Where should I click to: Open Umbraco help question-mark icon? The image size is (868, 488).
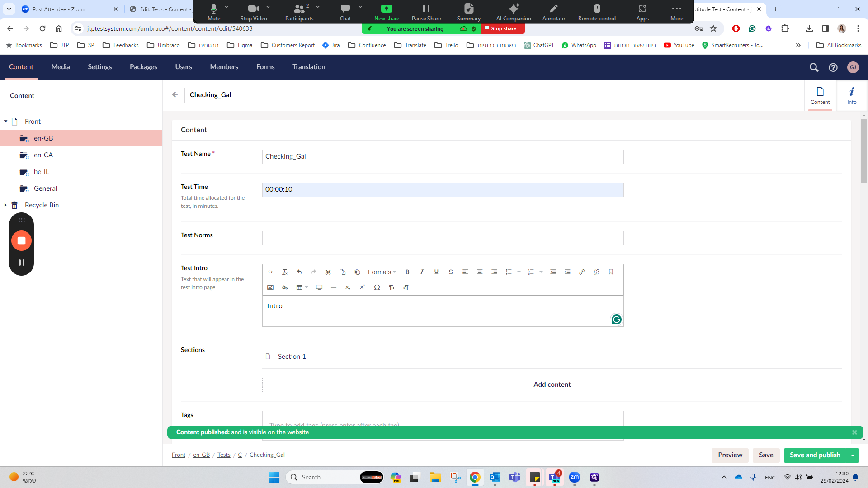coord(833,67)
